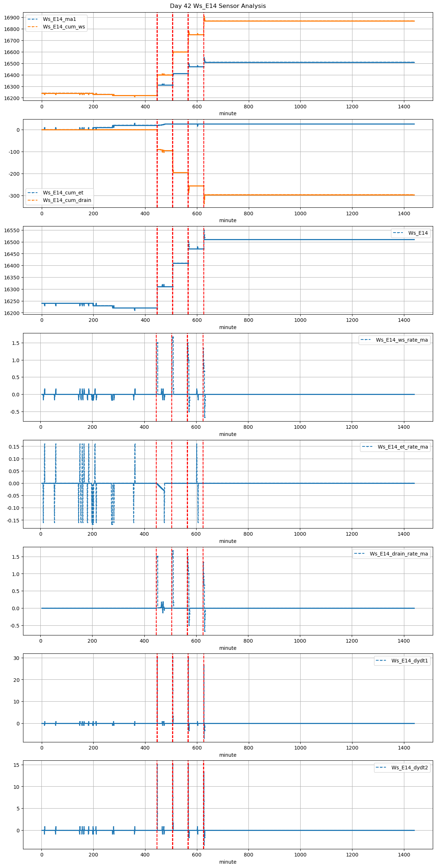Click the Ws_E14_et_rate_ma legend label
The image size is (436, 868).
click(403, 447)
